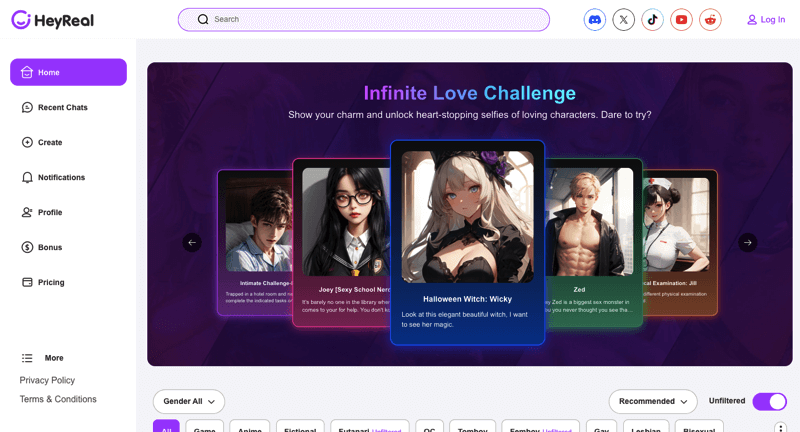Open the X (Twitter) social icon
This screenshot has height=432, width=800.
click(623, 20)
